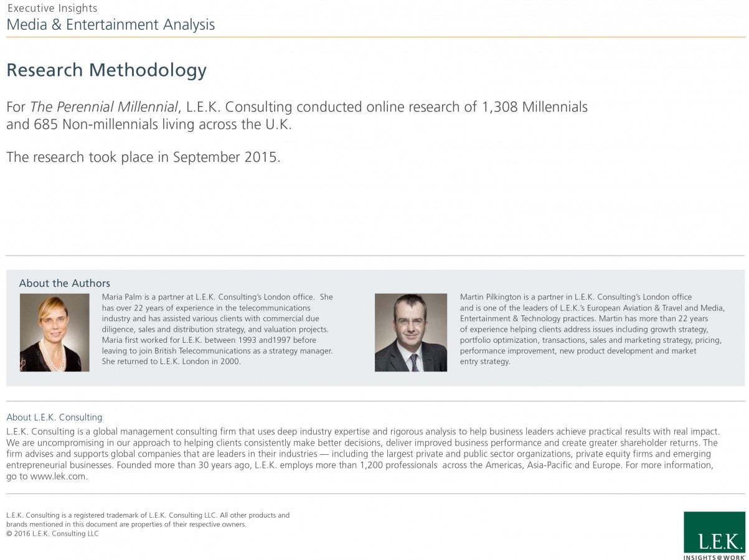This screenshot has width=749, height=560.
Task: Click the Media & Entertainment Analysis title
Action: point(111,25)
